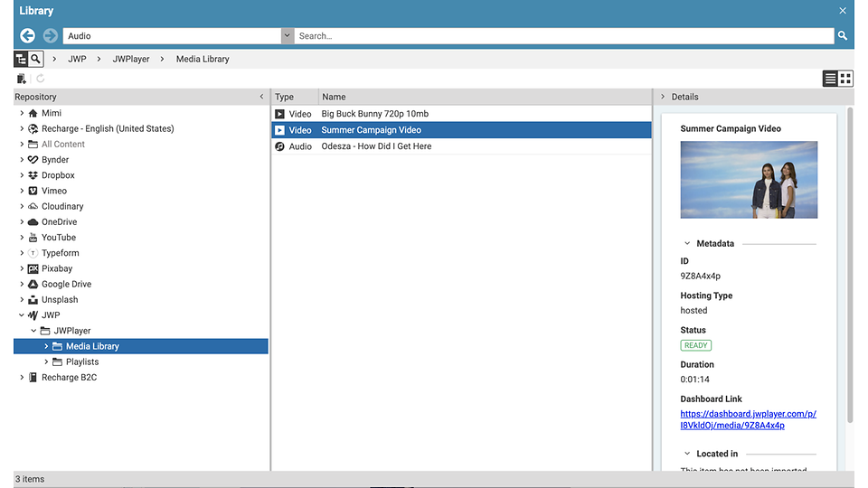The height and width of the screenshot is (488, 868).
Task: Click the Vimeo icon in repository
Action: point(33,191)
